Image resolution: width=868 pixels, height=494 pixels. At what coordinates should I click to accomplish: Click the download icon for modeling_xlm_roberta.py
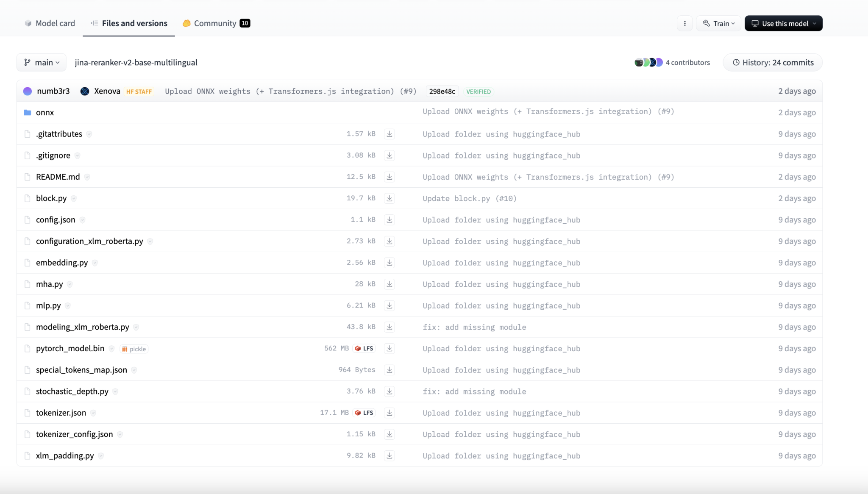pyautogui.click(x=389, y=327)
